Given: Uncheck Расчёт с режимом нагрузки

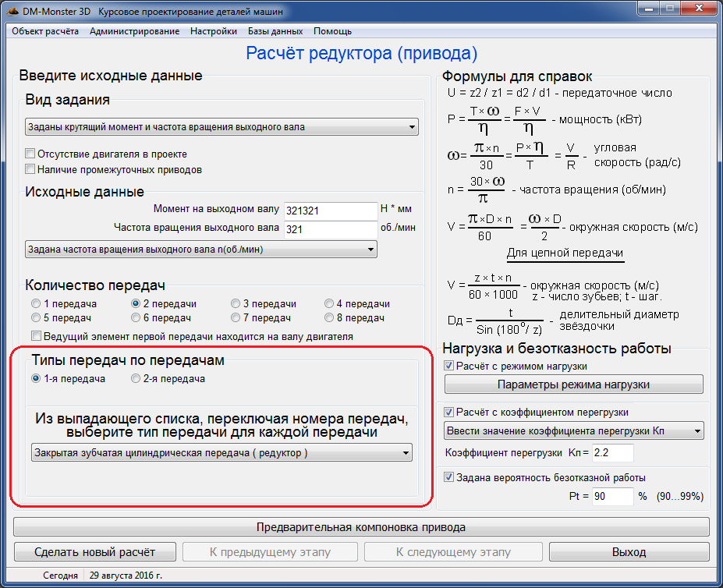Looking at the screenshot, I should coord(448,366).
